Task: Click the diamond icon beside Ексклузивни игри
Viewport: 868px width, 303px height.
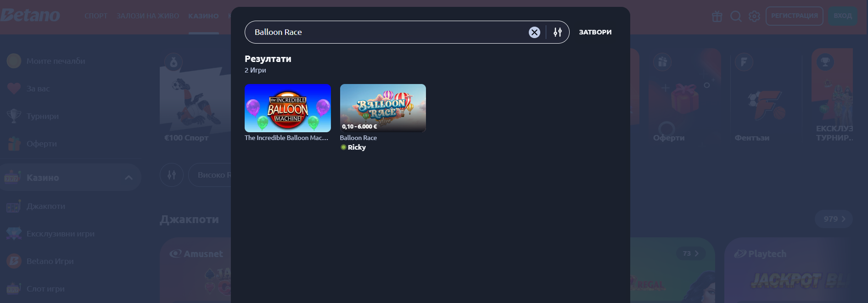Action: (14, 234)
